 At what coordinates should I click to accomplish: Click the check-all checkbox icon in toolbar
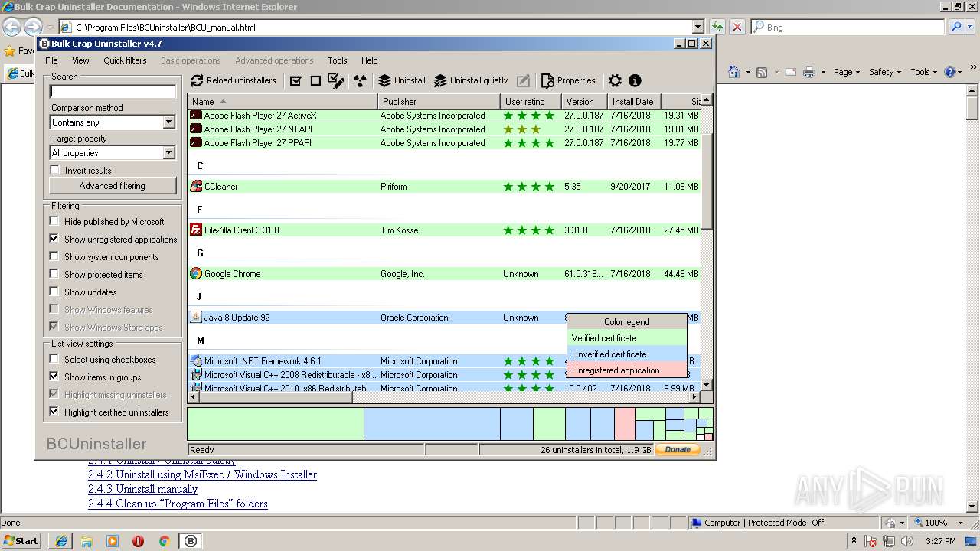tap(296, 80)
